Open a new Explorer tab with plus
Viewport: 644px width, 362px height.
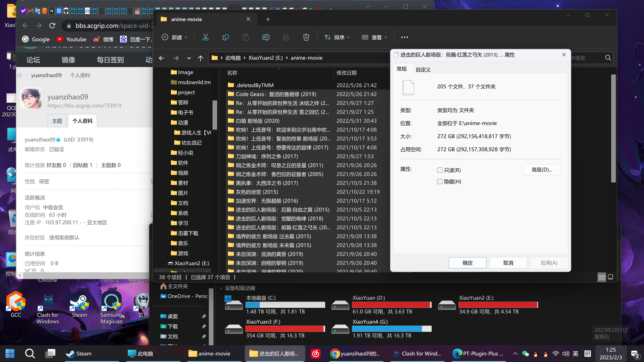268,19
